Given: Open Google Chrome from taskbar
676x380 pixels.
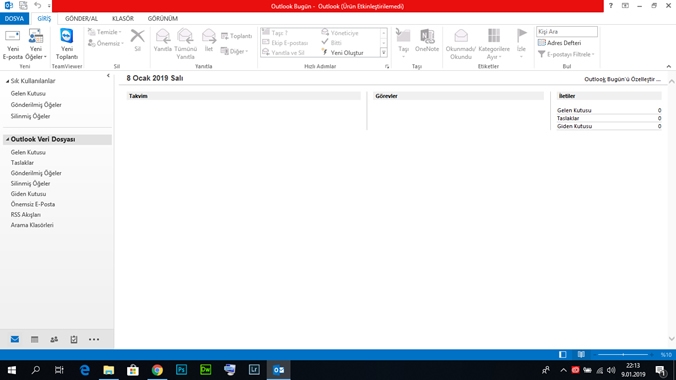Looking at the screenshot, I should click(x=157, y=370).
